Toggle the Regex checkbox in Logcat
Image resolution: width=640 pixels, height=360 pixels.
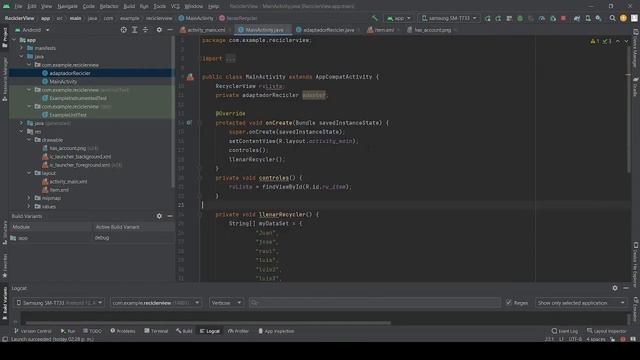509,302
